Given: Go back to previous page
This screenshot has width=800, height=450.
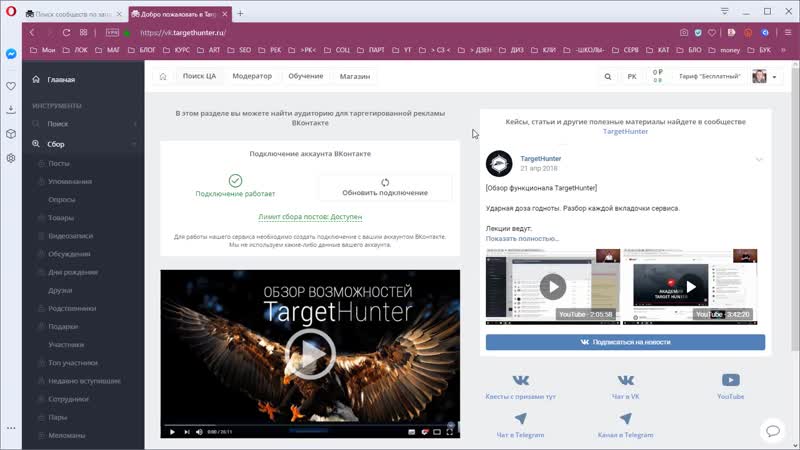Looking at the screenshot, I should coord(32,33).
